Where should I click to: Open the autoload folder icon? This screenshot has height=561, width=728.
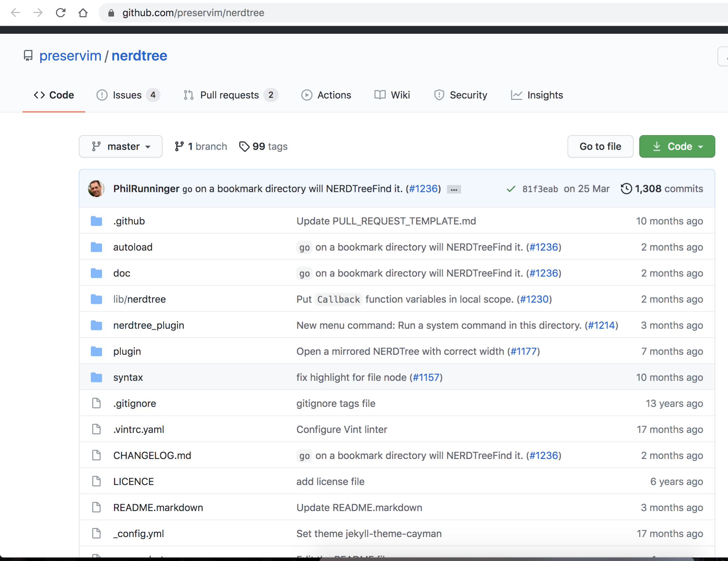pos(96,247)
